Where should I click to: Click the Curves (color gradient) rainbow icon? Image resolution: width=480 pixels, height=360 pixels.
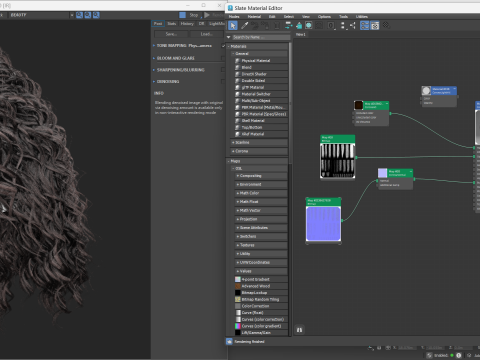(238, 326)
